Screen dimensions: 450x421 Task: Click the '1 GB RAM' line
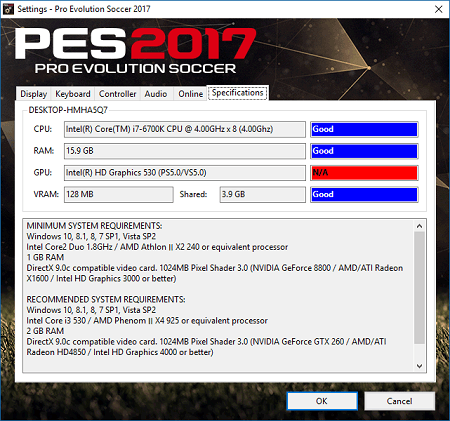click(x=45, y=257)
